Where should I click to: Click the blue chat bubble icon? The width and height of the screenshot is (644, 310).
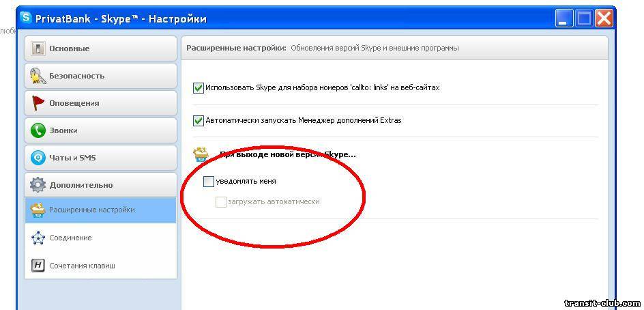tap(38, 158)
